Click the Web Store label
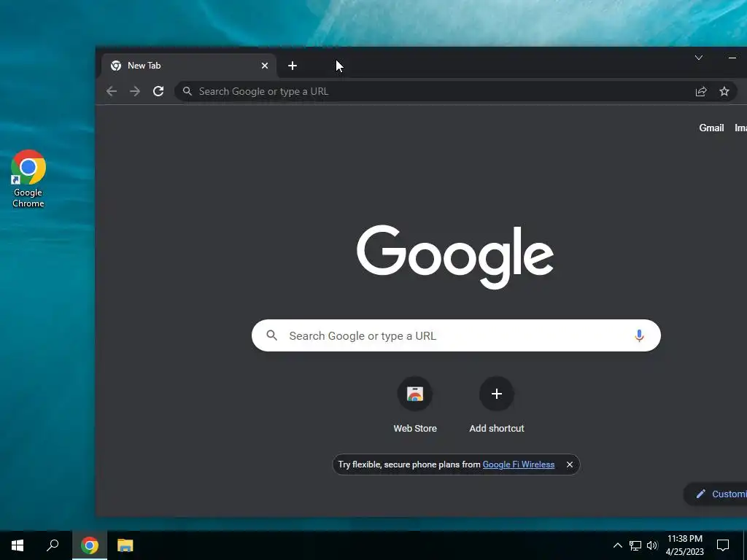 [415, 428]
